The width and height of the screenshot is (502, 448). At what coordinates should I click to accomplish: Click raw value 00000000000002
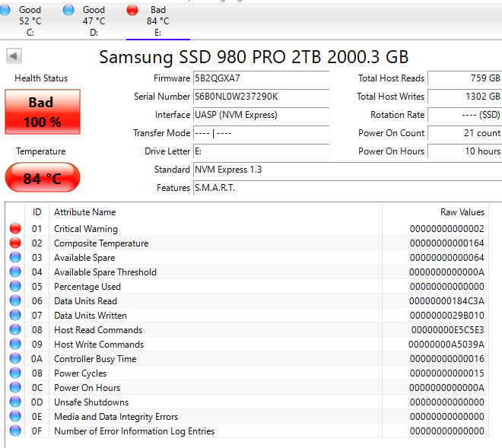pos(447,229)
